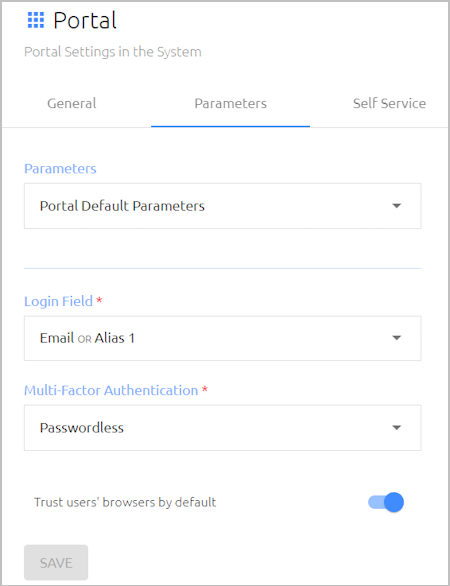Image resolution: width=450 pixels, height=586 pixels.
Task: Switch to the General tab
Action: click(72, 103)
